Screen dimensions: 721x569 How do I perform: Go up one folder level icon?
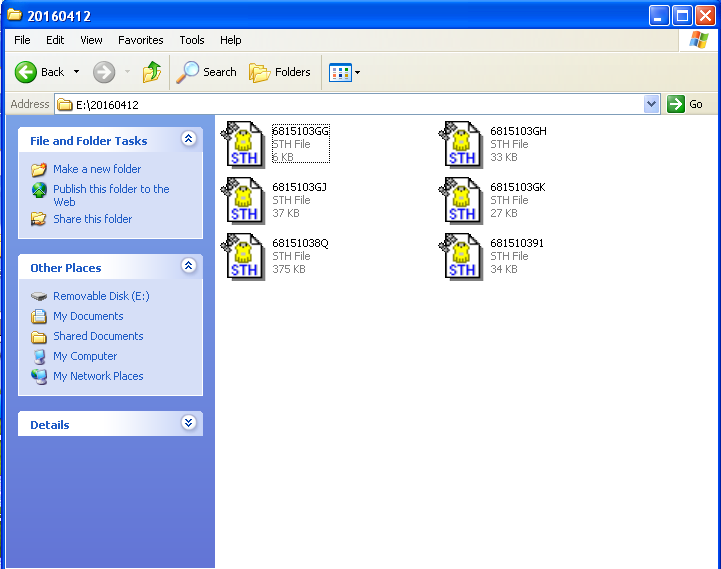pyautogui.click(x=152, y=72)
